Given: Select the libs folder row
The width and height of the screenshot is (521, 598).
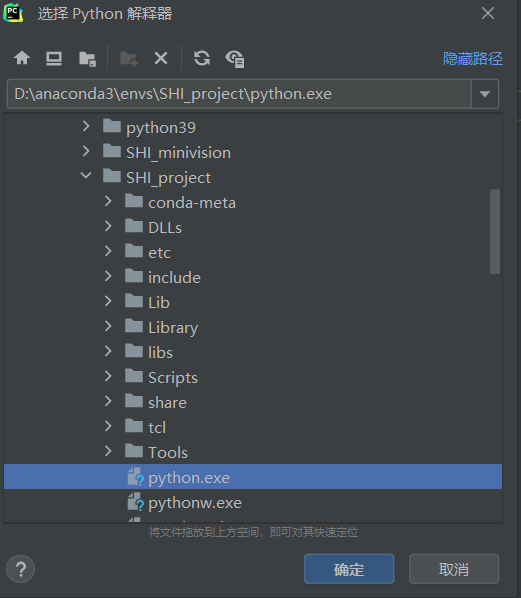Looking at the screenshot, I should point(253,352).
